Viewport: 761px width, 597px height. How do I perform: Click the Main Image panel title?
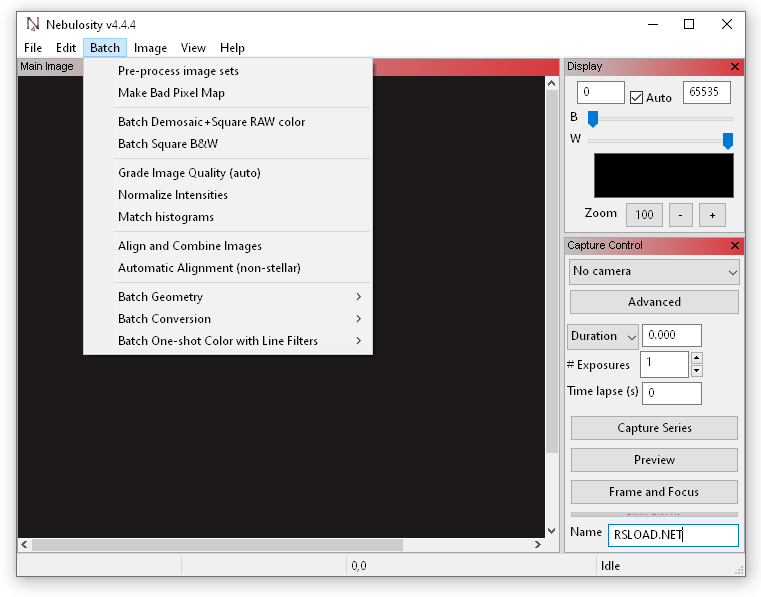47,66
